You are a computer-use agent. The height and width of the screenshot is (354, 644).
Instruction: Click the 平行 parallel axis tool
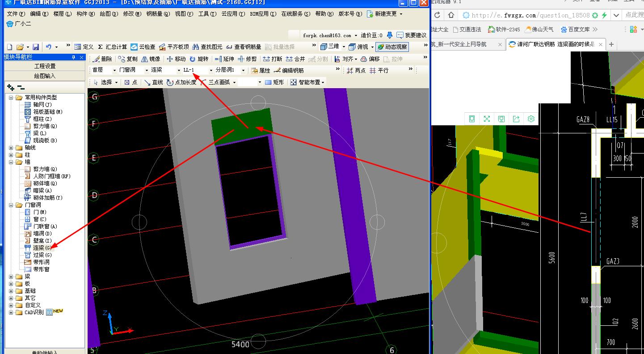(x=379, y=70)
